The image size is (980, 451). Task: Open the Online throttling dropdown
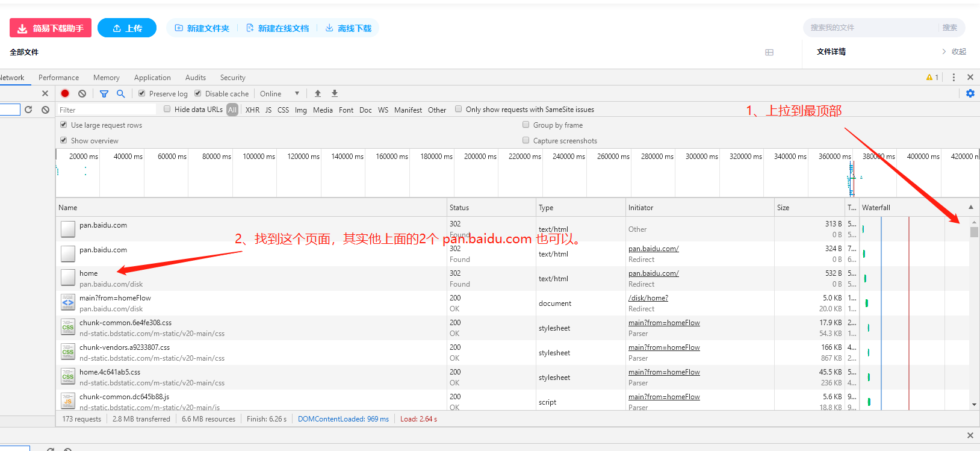click(x=279, y=93)
